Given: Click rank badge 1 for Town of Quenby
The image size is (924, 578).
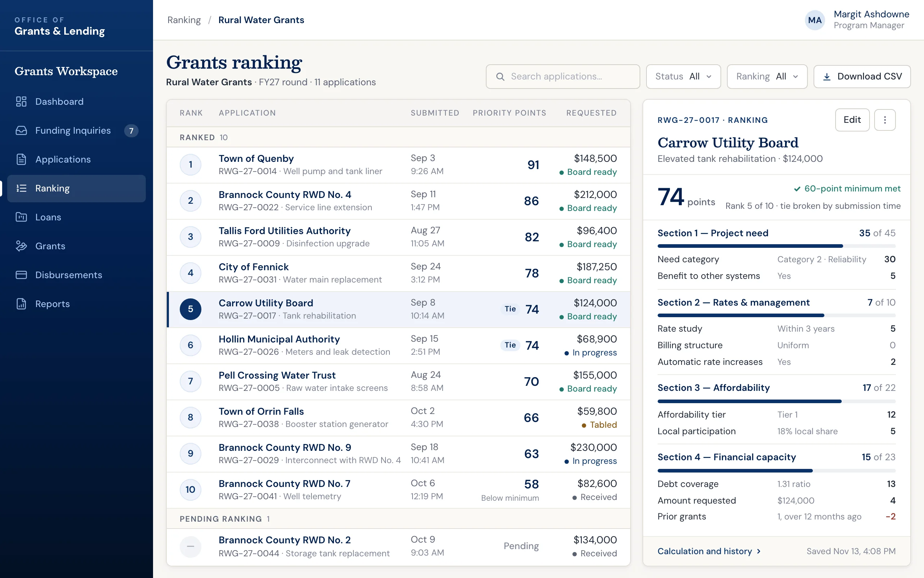Looking at the screenshot, I should click(x=191, y=165).
